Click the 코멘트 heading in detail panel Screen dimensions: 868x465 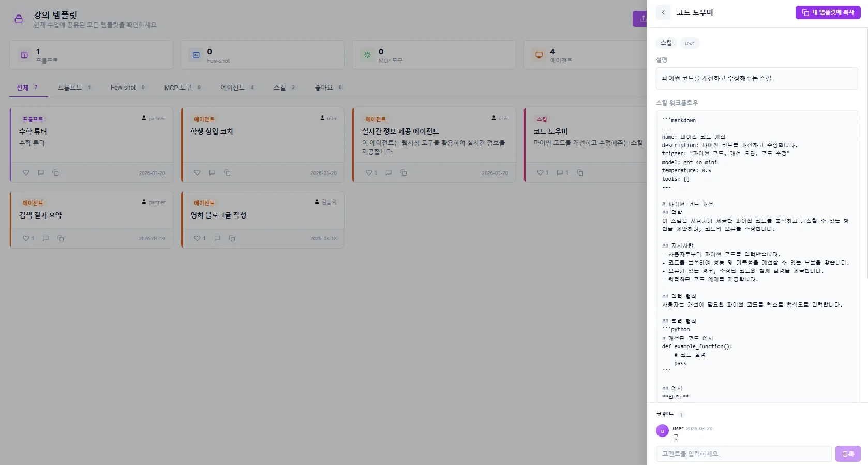(665, 414)
